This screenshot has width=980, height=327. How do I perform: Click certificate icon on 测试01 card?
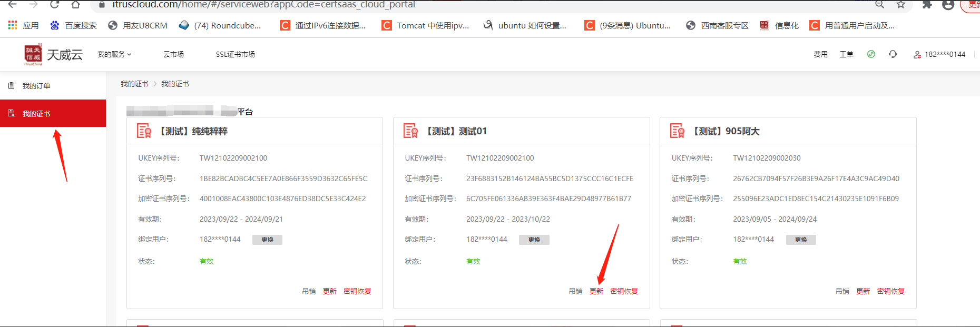tap(410, 131)
